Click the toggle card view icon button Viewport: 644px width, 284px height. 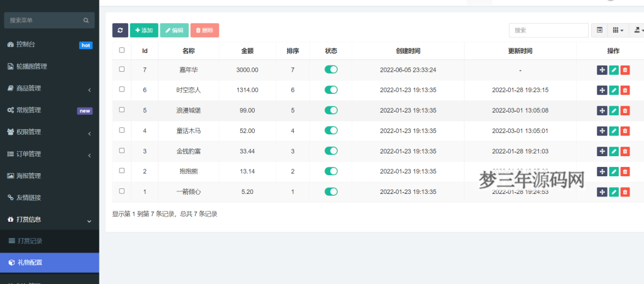599,30
